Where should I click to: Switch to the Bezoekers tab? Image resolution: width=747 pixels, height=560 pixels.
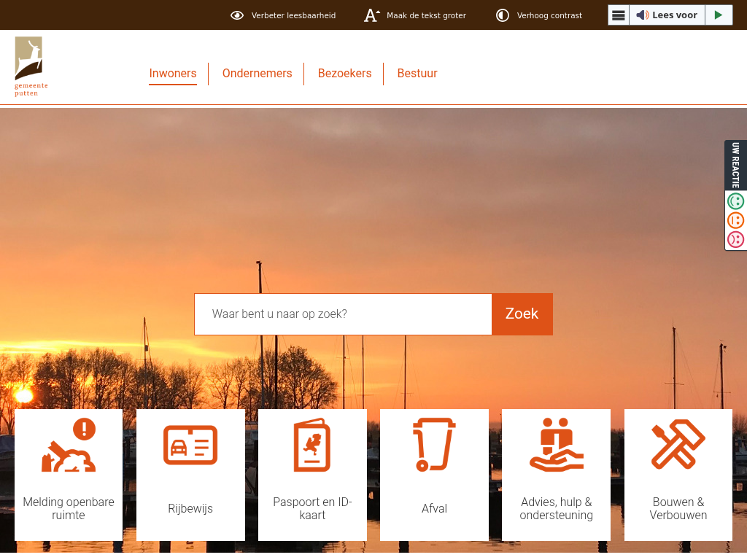pos(344,74)
